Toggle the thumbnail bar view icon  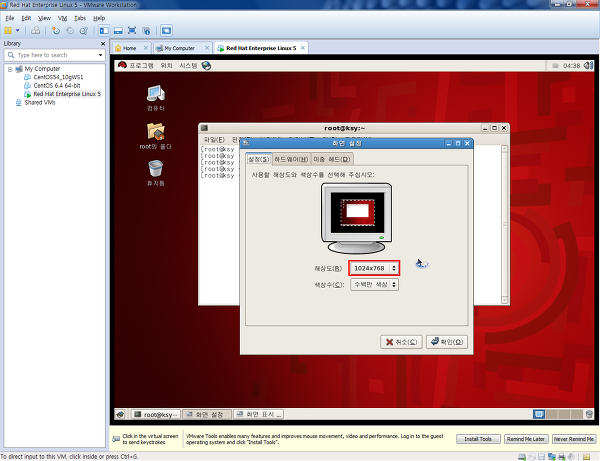(x=118, y=31)
